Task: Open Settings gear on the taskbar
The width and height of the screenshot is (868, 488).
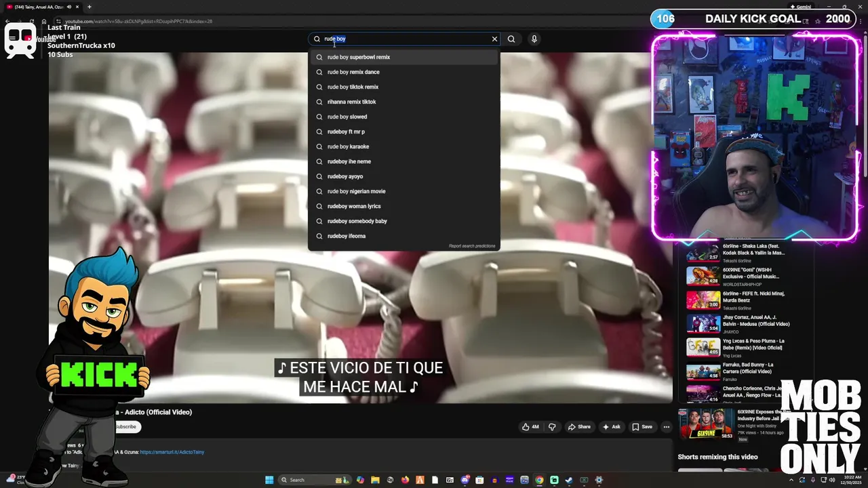Action: click(599, 480)
